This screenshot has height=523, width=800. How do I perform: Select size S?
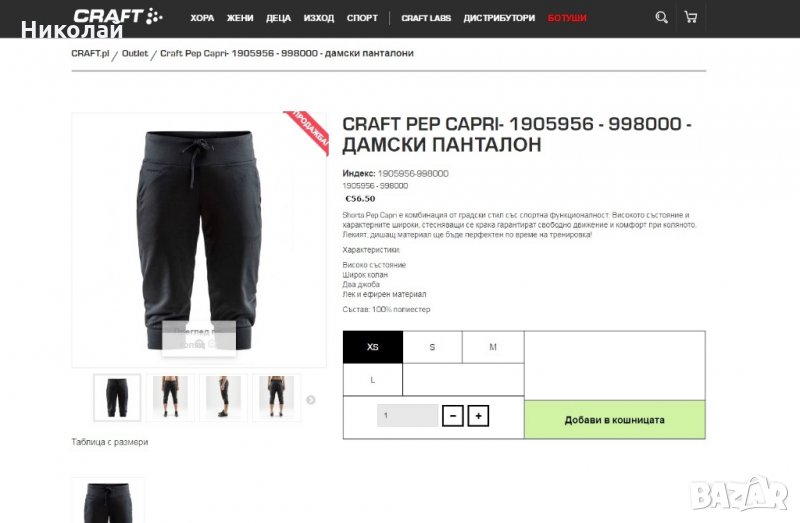coord(432,347)
